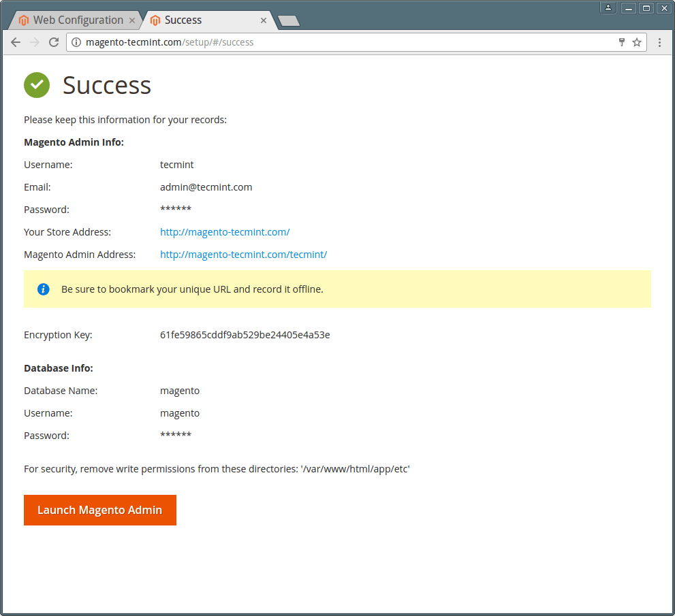Click the Email label

(37, 187)
